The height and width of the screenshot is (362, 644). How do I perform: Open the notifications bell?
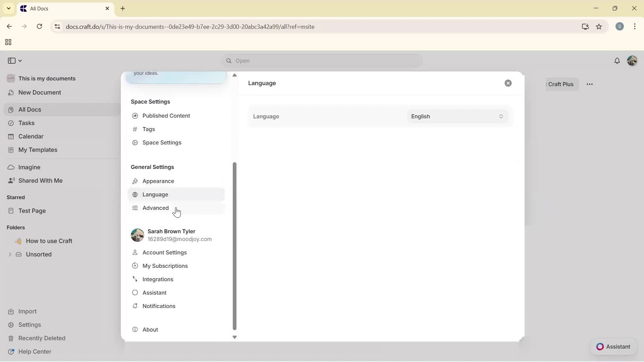[618, 61]
